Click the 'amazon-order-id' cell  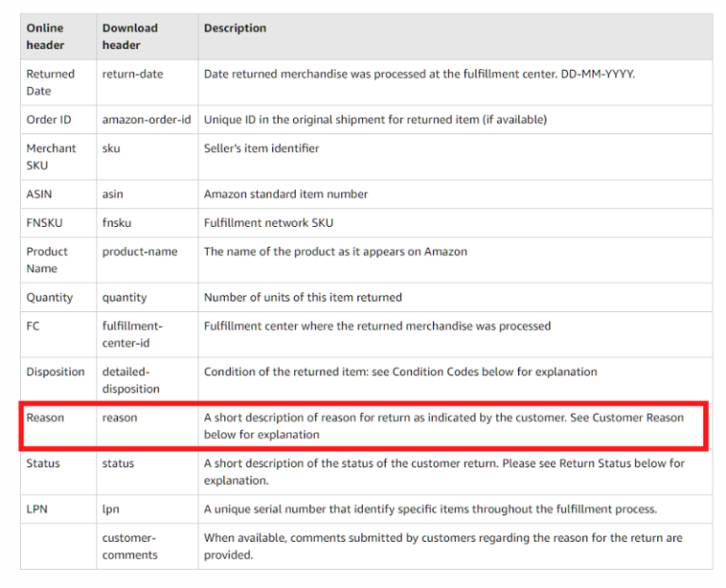click(x=147, y=120)
